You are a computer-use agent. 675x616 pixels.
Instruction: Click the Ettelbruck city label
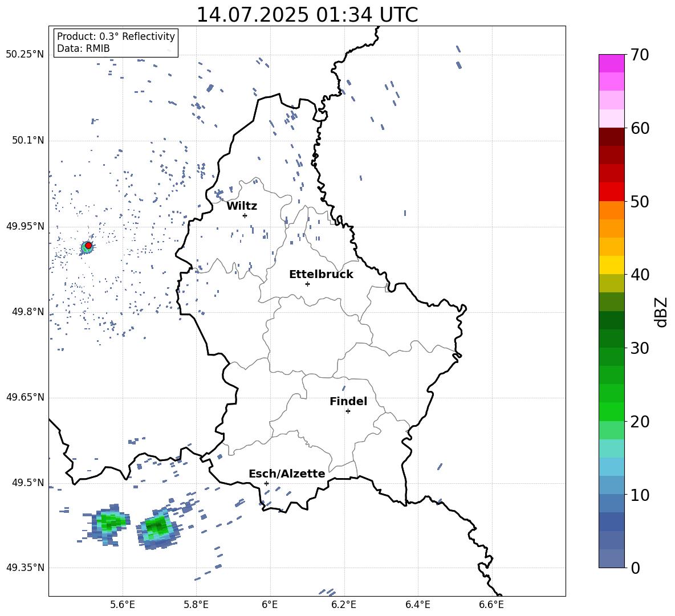pyautogui.click(x=321, y=275)
